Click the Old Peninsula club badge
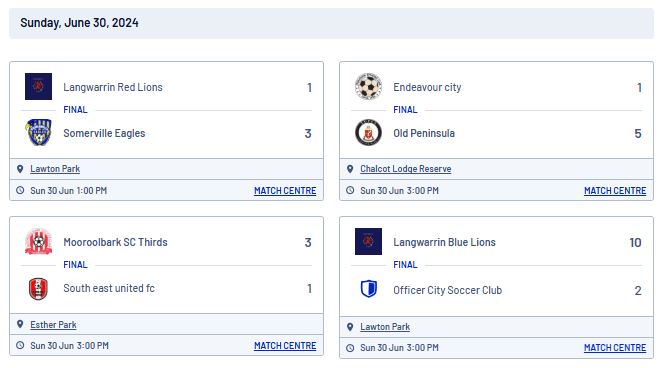664x368 pixels. (368, 132)
